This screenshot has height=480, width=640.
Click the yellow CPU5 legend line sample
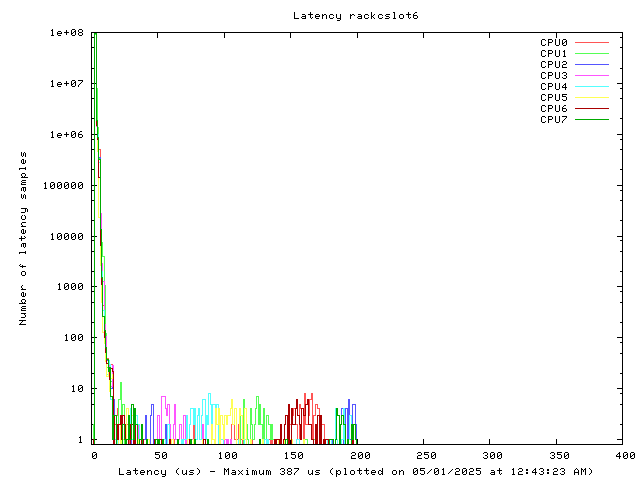click(x=592, y=98)
